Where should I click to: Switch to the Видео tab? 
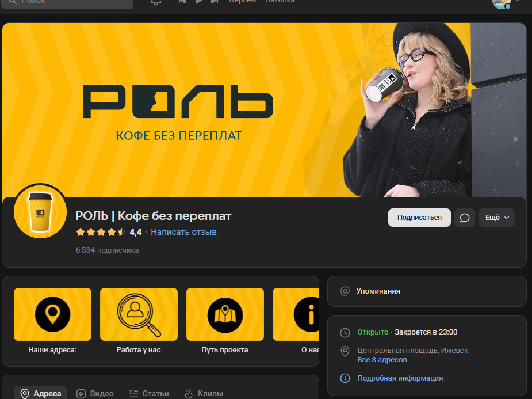point(95,393)
